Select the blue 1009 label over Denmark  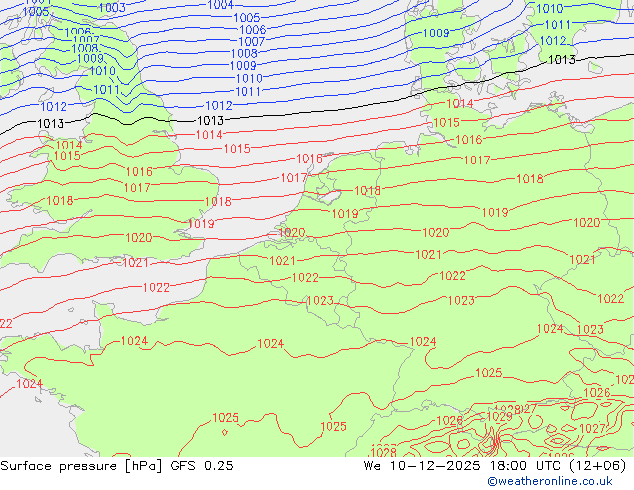tap(436, 33)
